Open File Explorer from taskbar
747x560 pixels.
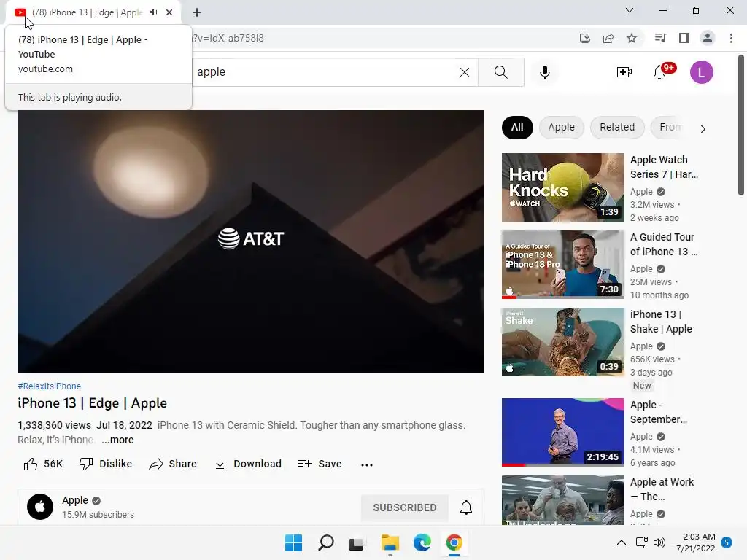(390, 542)
